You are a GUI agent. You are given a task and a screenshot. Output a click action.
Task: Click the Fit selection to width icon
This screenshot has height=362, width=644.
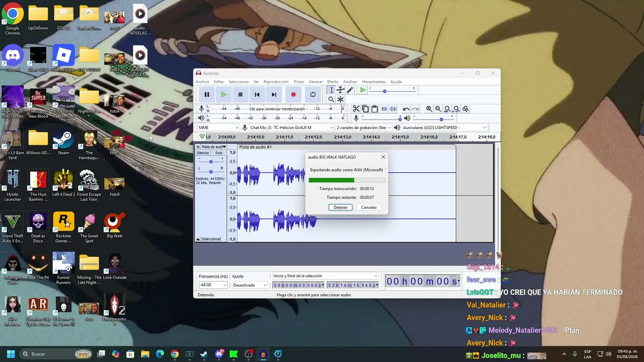point(447,109)
